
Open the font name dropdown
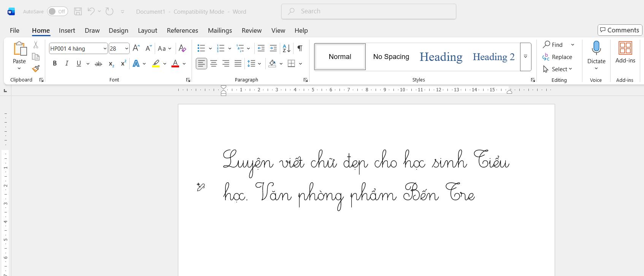tap(105, 48)
